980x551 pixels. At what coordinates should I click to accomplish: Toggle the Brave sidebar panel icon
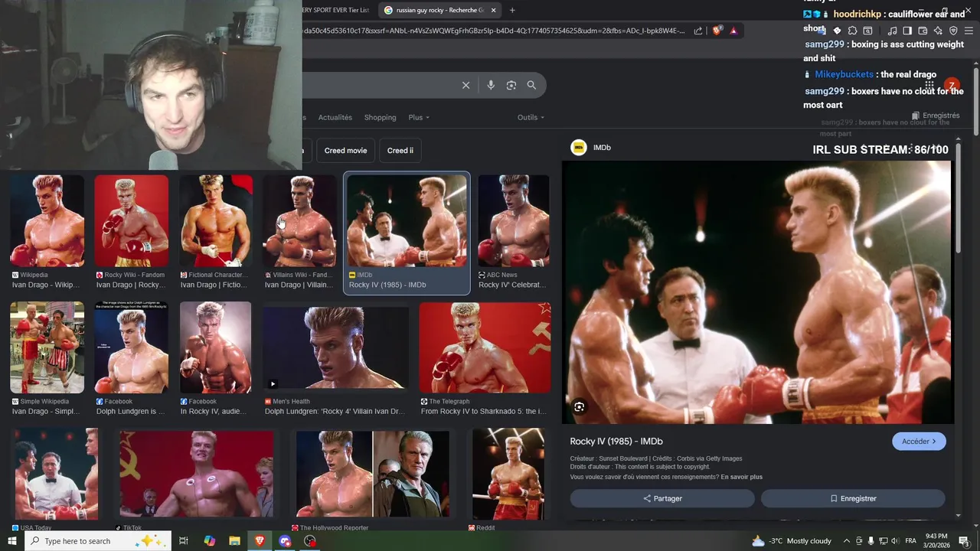(x=907, y=31)
